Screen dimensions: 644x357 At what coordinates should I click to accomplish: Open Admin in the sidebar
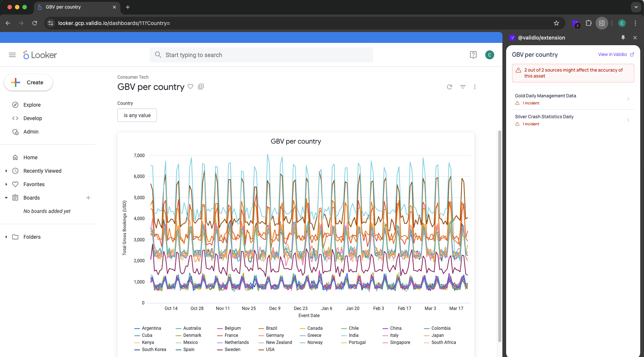[31, 132]
